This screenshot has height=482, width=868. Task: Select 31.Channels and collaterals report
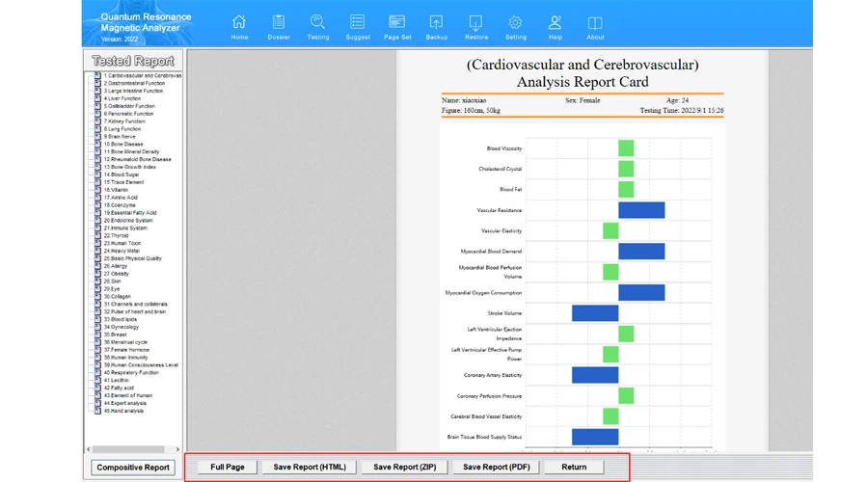click(x=136, y=304)
